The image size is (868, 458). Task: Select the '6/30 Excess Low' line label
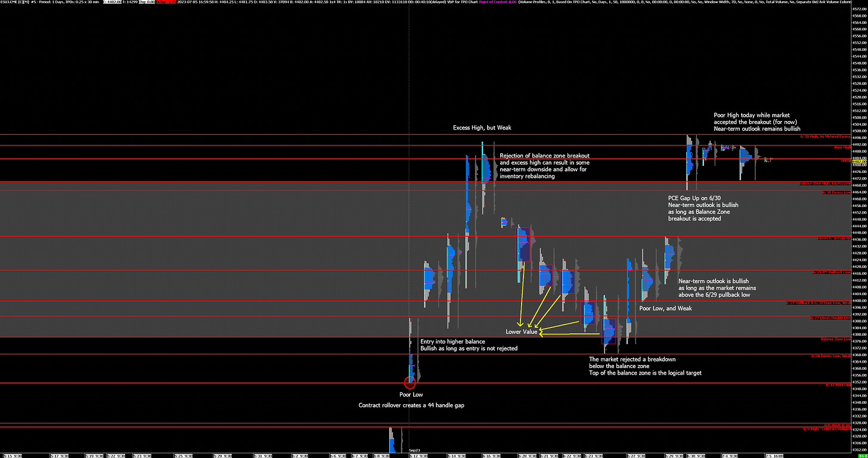coord(836,193)
